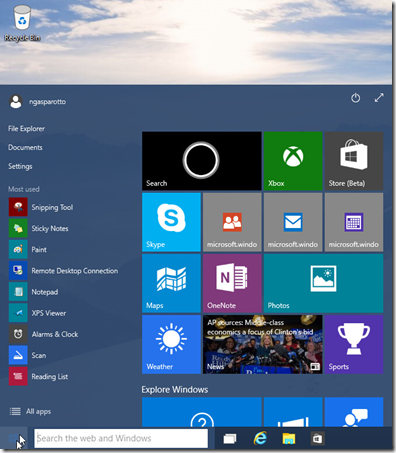Screen dimensions: 396x453
Task: Click the Search the web and Windows box
Action: pos(121,438)
